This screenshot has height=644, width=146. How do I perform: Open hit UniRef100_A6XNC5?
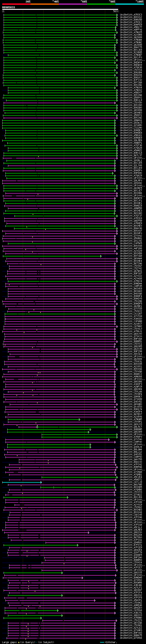coord(131,188)
